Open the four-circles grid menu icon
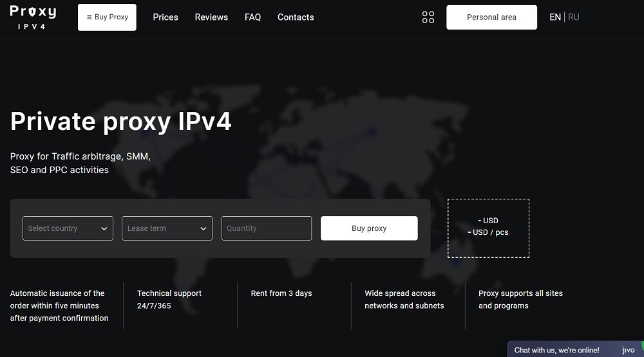Screen dimensions: 644x357 [x=428, y=17]
